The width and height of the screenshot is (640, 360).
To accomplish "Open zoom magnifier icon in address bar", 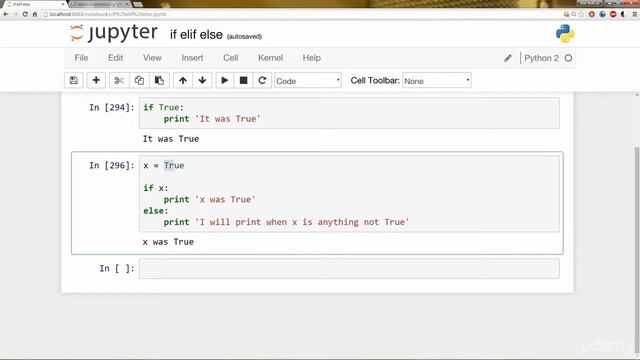I will (x=573, y=14).
